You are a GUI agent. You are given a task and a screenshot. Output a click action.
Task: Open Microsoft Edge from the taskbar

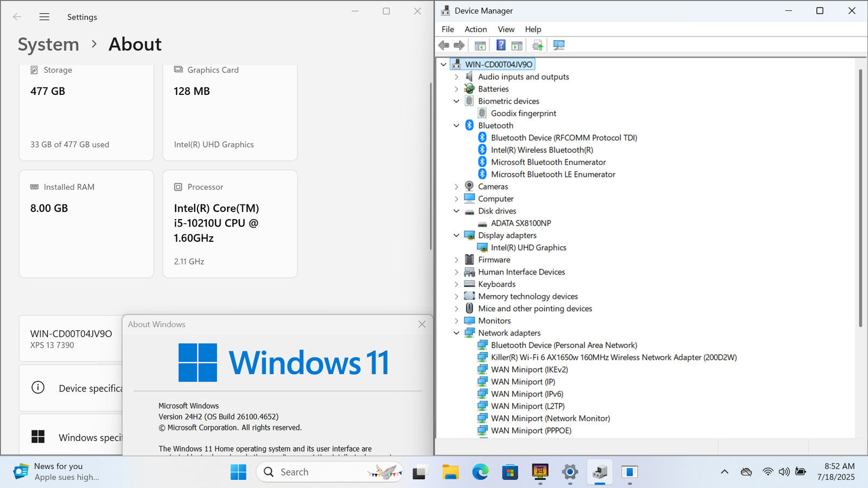tap(480, 472)
